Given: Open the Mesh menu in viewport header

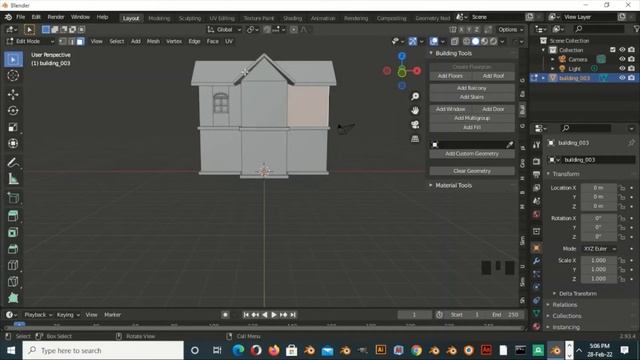Looking at the screenshot, I should coord(153,41).
